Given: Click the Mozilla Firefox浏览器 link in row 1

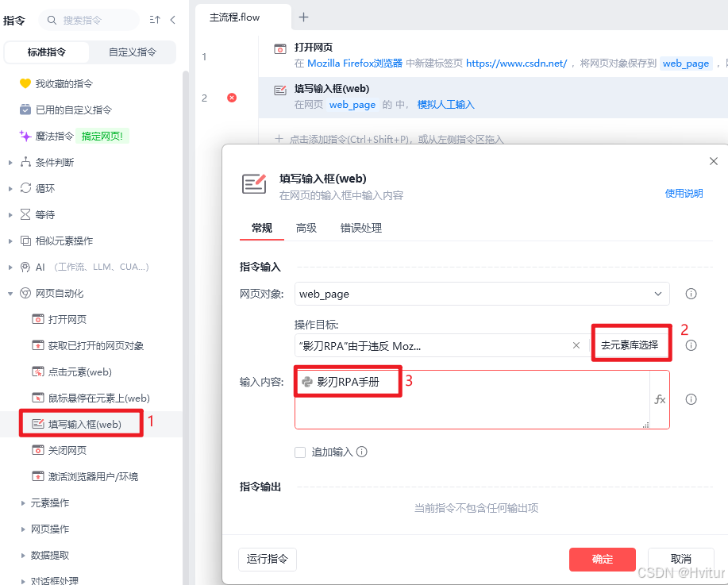Looking at the screenshot, I should 355,64.
